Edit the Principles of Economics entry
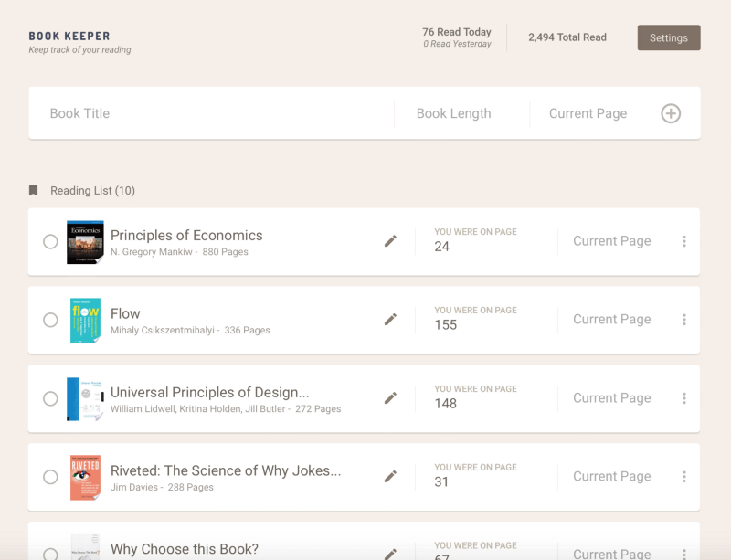This screenshot has height=560, width=731. pyautogui.click(x=390, y=241)
